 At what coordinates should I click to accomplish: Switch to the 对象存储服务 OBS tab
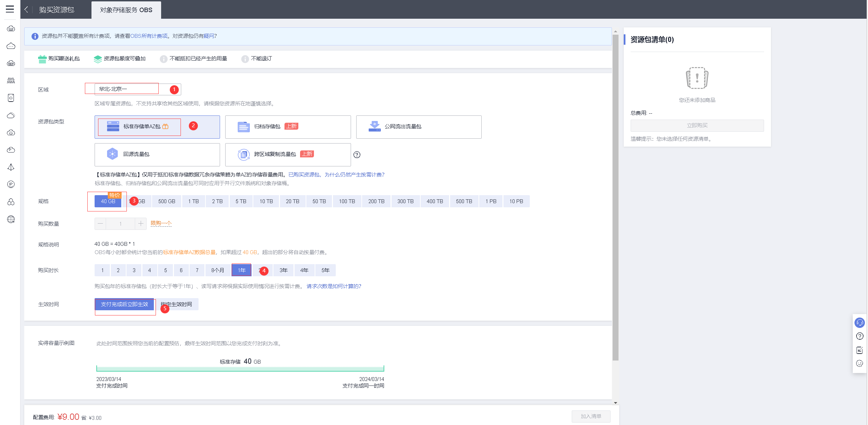click(126, 10)
